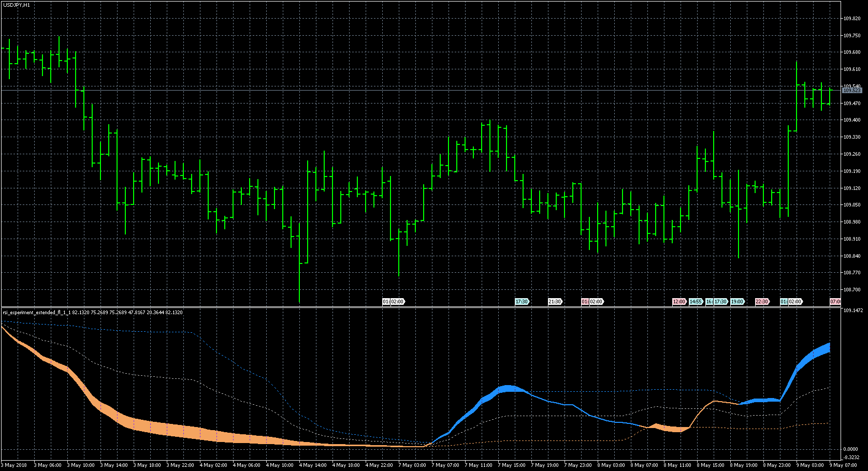The height and width of the screenshot is (471, 868).
Task: Select the pink 22:30 event marker
Action: (x=762, y=302)
